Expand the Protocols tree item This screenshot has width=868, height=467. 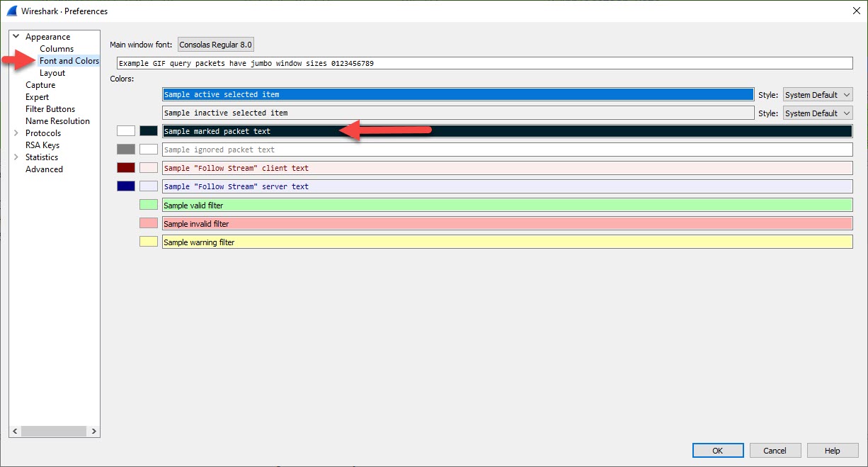coord(16,133)
